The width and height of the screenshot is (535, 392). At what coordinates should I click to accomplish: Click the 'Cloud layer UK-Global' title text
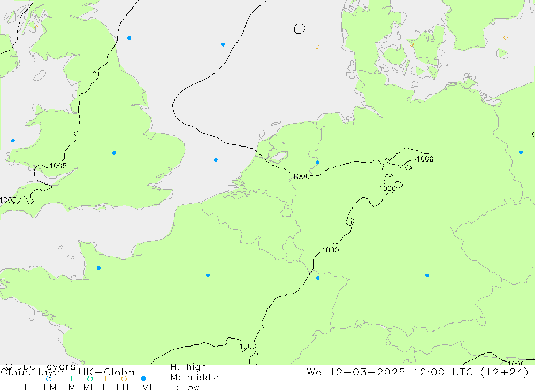[69, 372]
